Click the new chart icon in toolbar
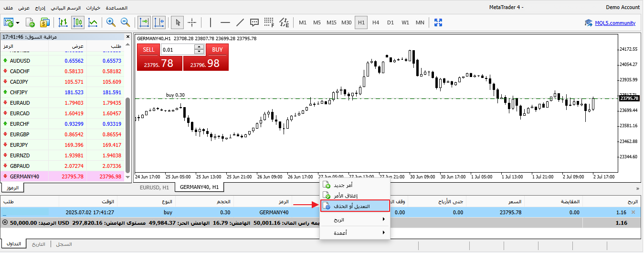 9,22
